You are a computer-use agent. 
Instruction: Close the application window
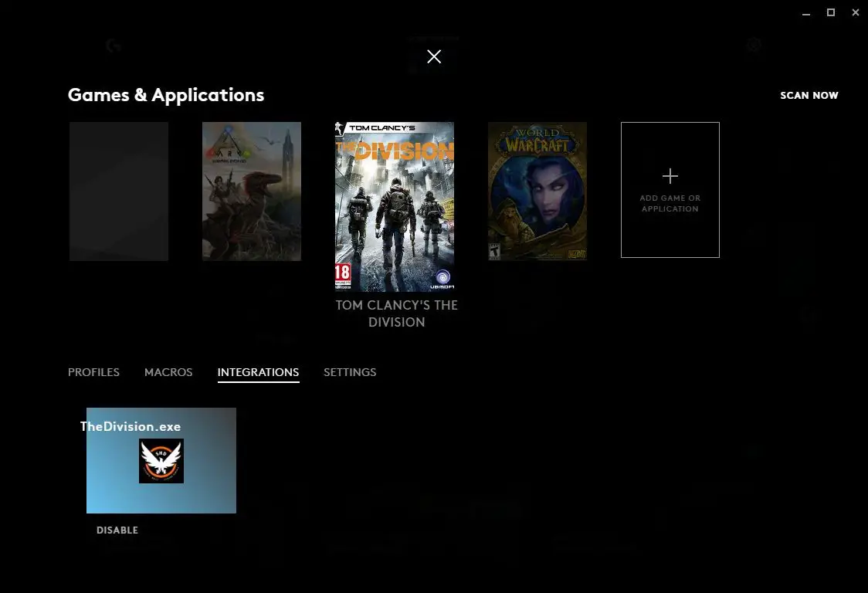coord(856,12)
